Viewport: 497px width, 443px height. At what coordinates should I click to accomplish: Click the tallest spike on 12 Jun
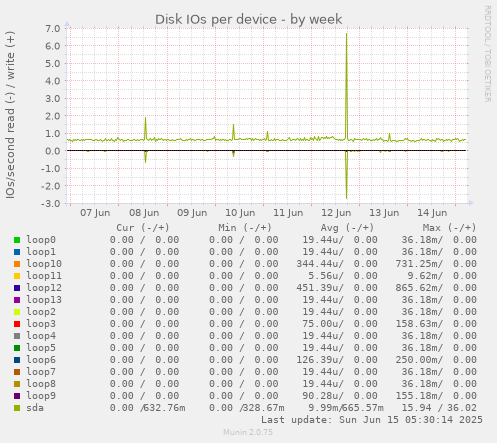click(347, 34)
